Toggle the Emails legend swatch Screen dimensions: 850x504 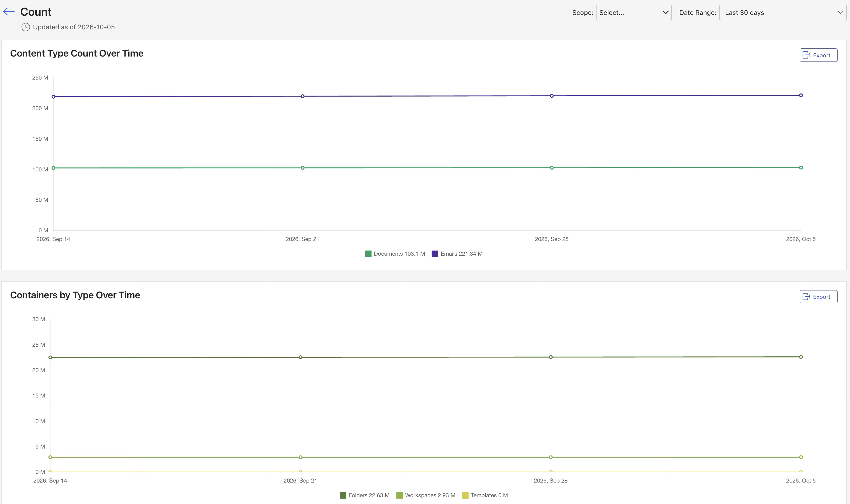pos(435,254)
